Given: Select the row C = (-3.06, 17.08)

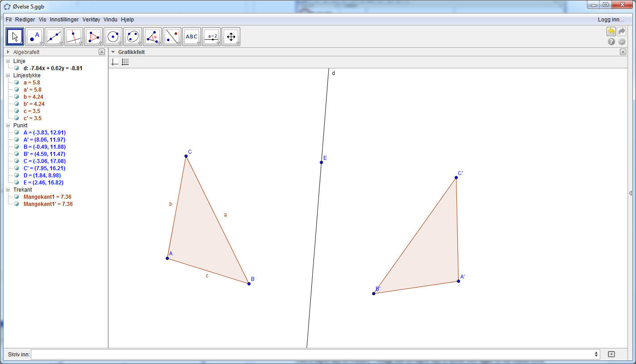Looking at the screenshot, I should (45, 161).
